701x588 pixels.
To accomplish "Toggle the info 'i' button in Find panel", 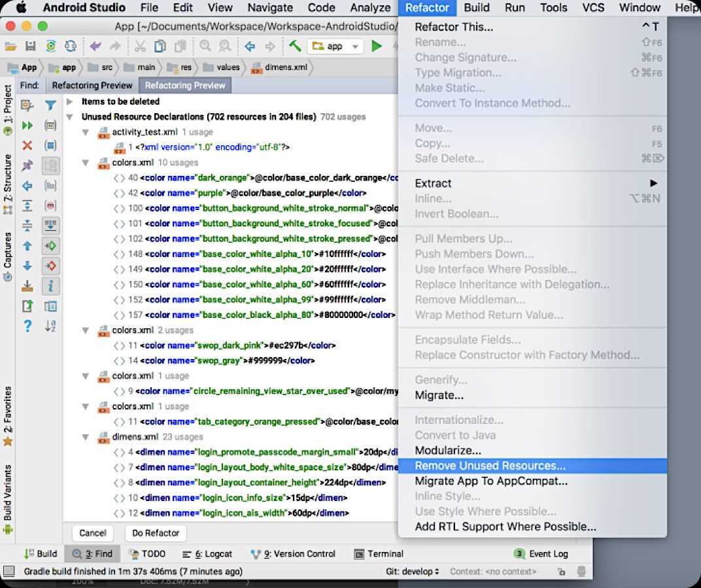I will [x=50, y=286].
